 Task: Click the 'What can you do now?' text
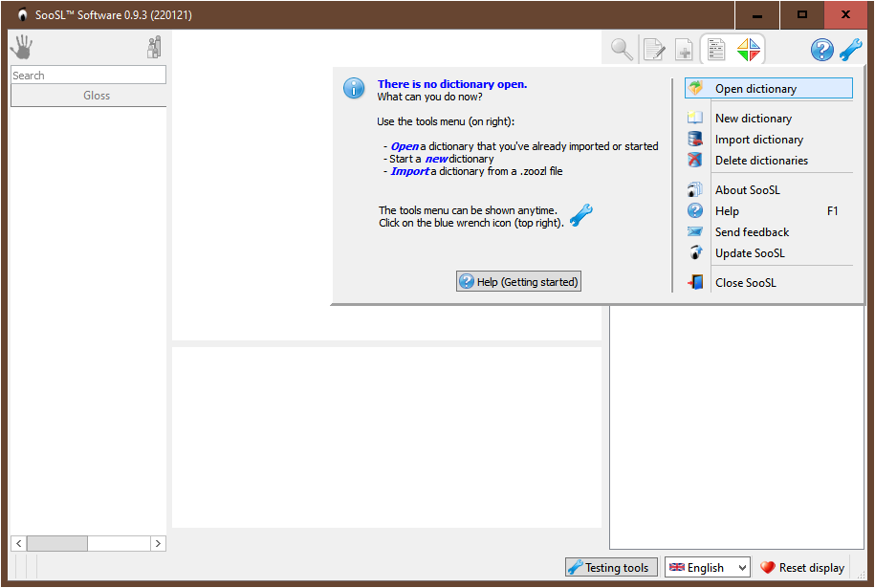(x=429, y=97)
